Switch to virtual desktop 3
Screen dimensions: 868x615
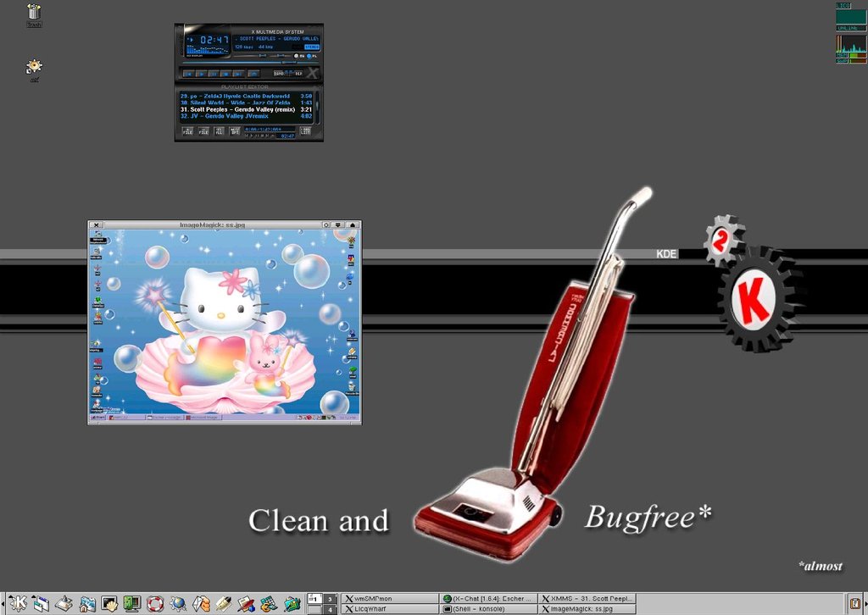330,598
